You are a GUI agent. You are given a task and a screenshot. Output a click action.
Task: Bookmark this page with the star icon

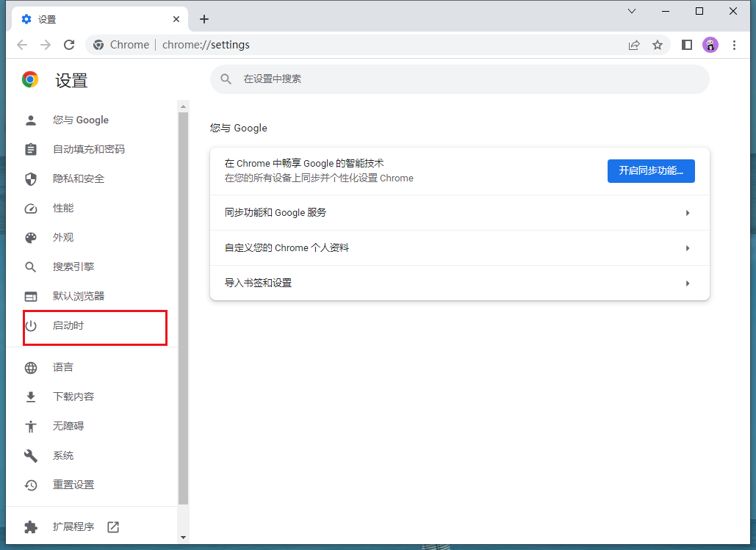click(658, 45)
